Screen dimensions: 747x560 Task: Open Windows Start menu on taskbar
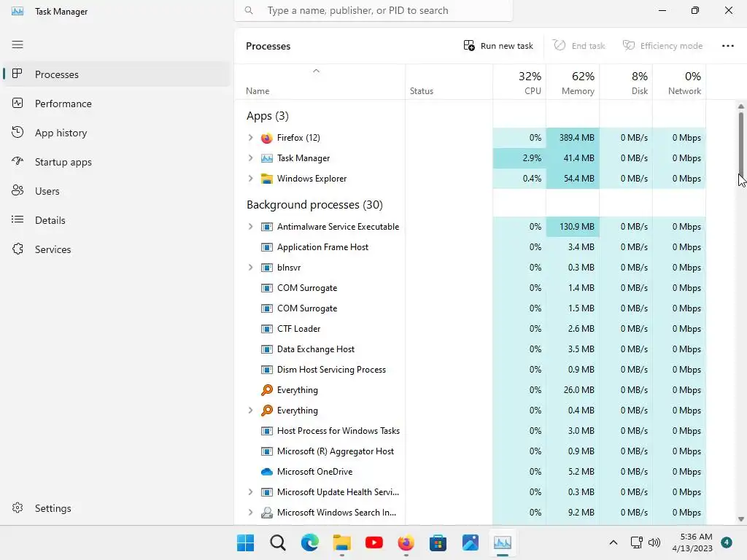pyautogui.click(x=245, y=542)
